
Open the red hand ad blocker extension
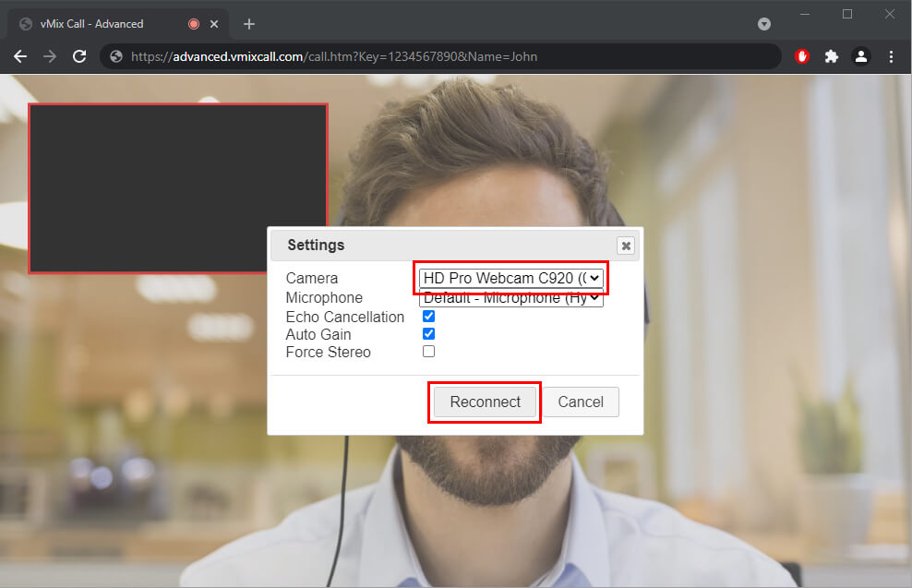(x=802, y=56)
